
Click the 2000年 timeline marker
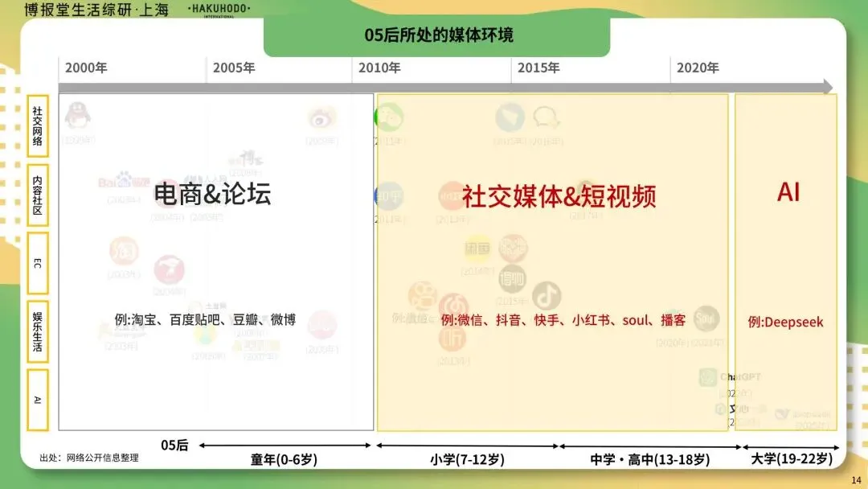coord(86,68)
